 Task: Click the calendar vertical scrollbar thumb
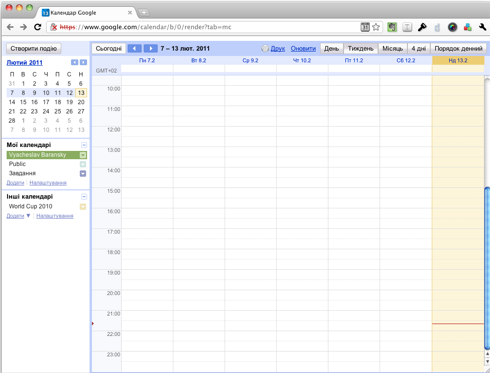(487, 268)
